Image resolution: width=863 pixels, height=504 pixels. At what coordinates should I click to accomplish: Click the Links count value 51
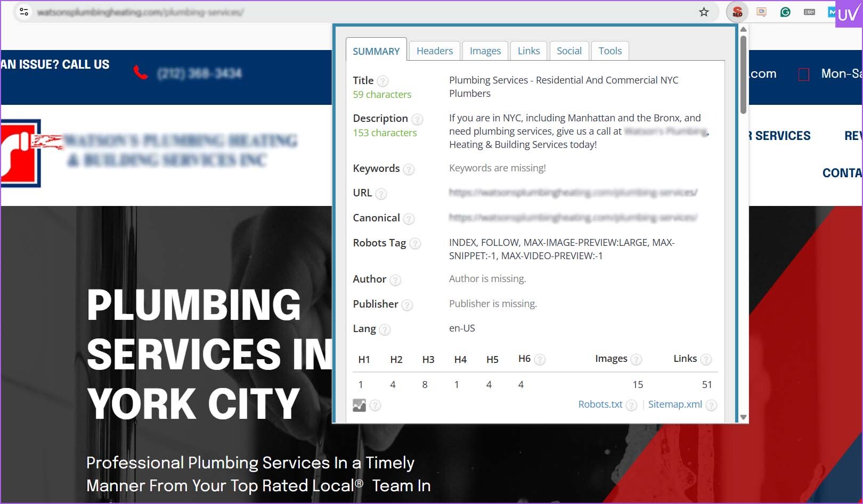(x=707, y=385)
